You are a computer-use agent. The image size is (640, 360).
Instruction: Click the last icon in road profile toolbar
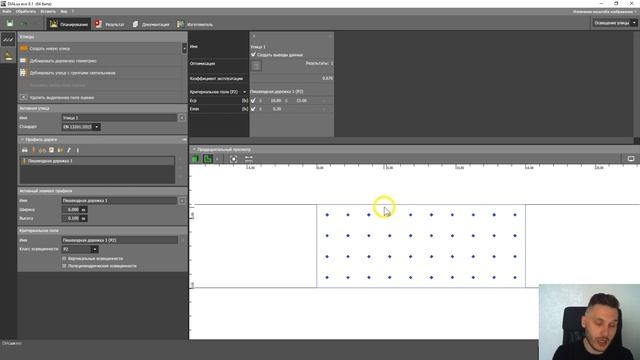coord(78,150)
